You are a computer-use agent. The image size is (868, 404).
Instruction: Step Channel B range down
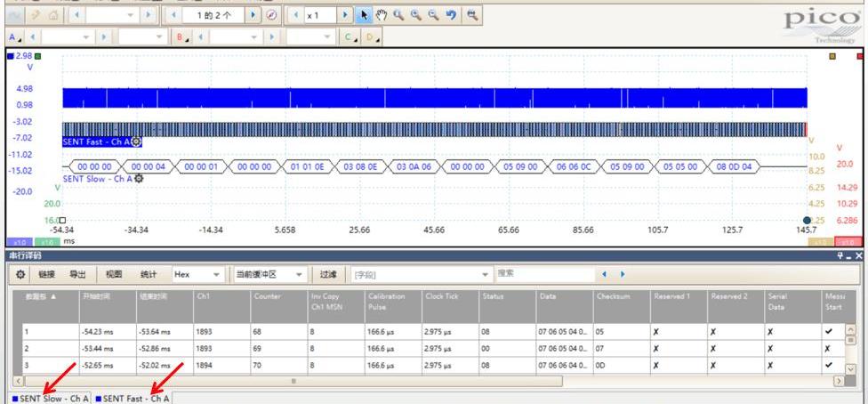coord(201,37)
